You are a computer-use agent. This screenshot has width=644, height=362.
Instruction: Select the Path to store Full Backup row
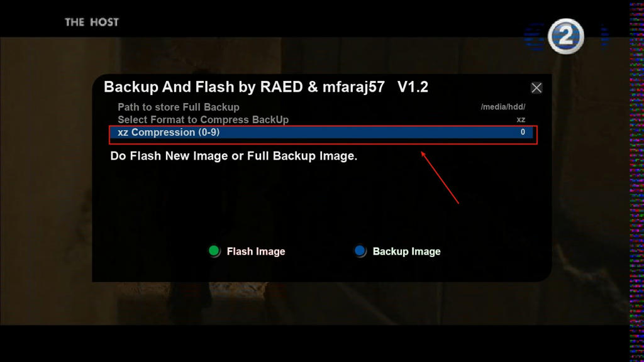pos(321,107)
